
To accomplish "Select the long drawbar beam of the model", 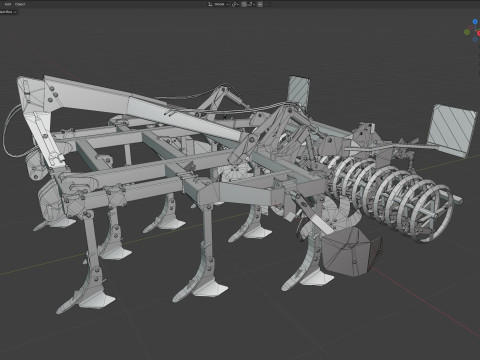I will tap(143, 107).
